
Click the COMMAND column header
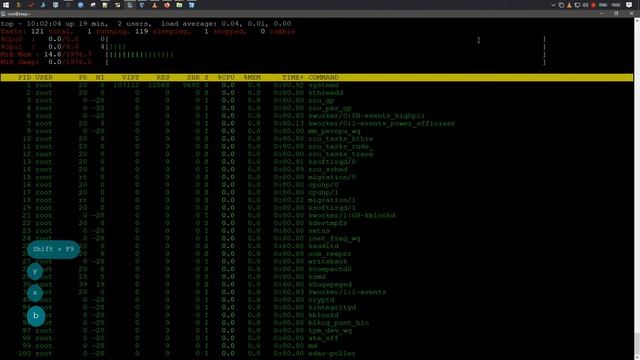[x=323, y=77]
